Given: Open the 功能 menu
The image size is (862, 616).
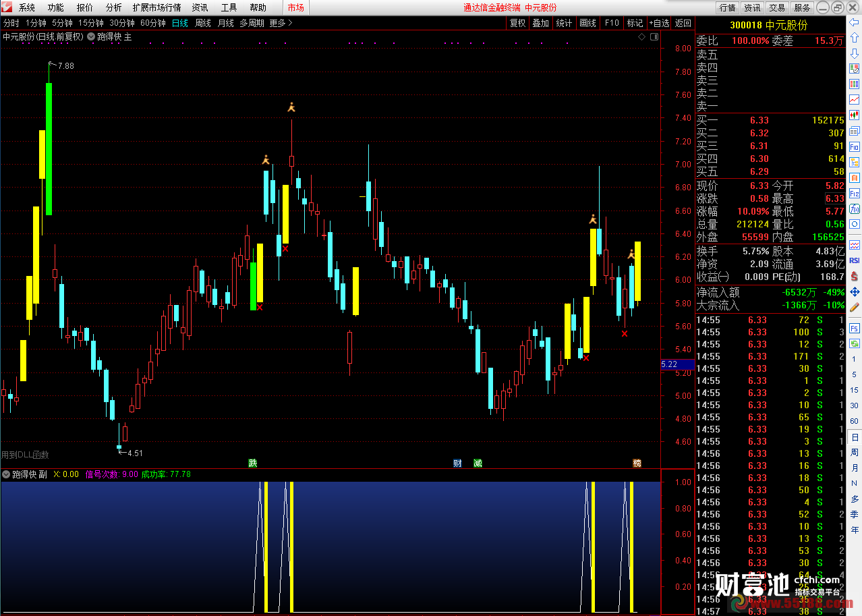Looking at the screenshot, I should point(56,7).
